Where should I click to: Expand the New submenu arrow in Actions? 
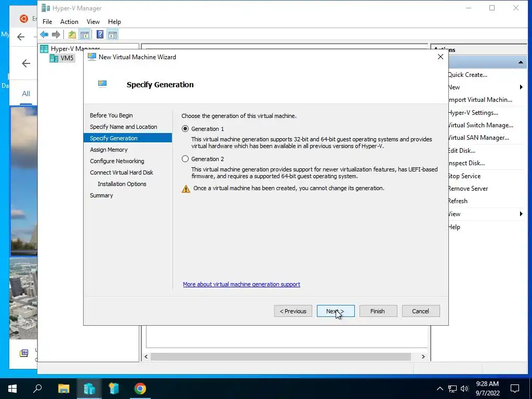point(521,87)
